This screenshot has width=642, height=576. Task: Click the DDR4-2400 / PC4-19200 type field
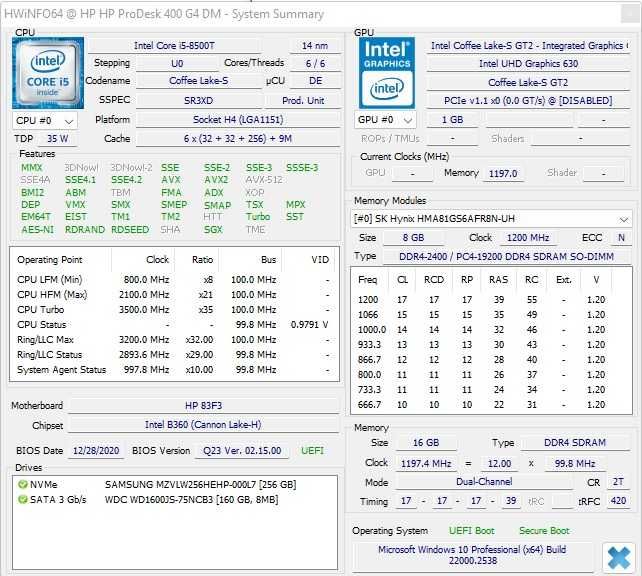tap(506, 257)
